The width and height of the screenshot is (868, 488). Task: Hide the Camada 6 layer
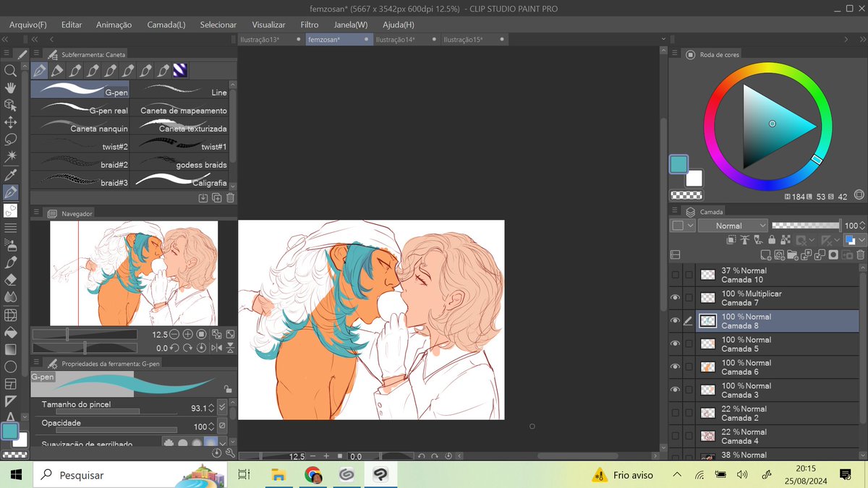[x=676, y=367]
